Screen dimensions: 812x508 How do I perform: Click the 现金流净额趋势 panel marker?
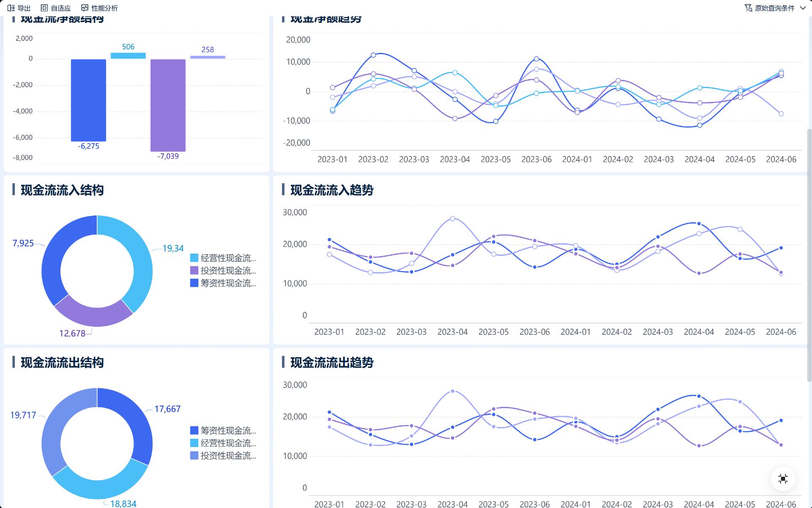click(x=283, y=18)
